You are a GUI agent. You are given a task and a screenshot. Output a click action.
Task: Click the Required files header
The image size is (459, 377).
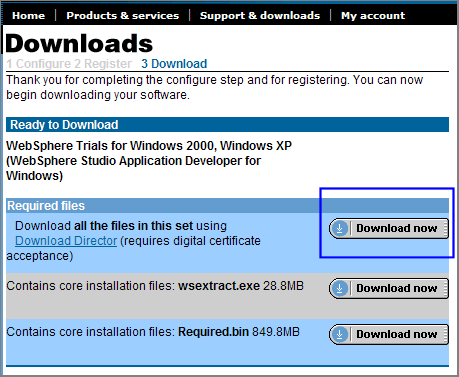point(227,206)
